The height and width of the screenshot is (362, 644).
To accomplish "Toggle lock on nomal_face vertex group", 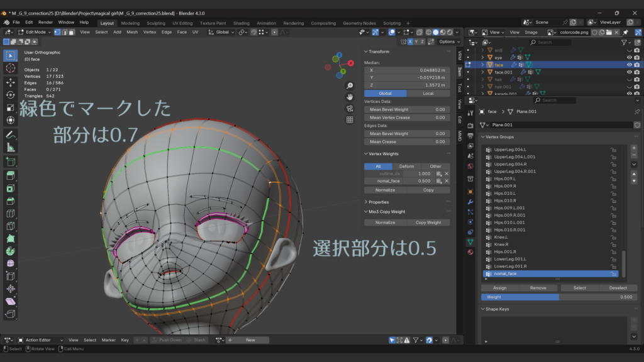I will click(613, 273).
